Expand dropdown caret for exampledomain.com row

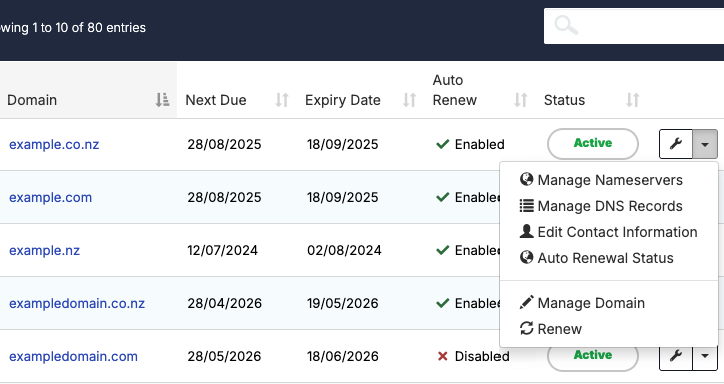pos(705,356)
